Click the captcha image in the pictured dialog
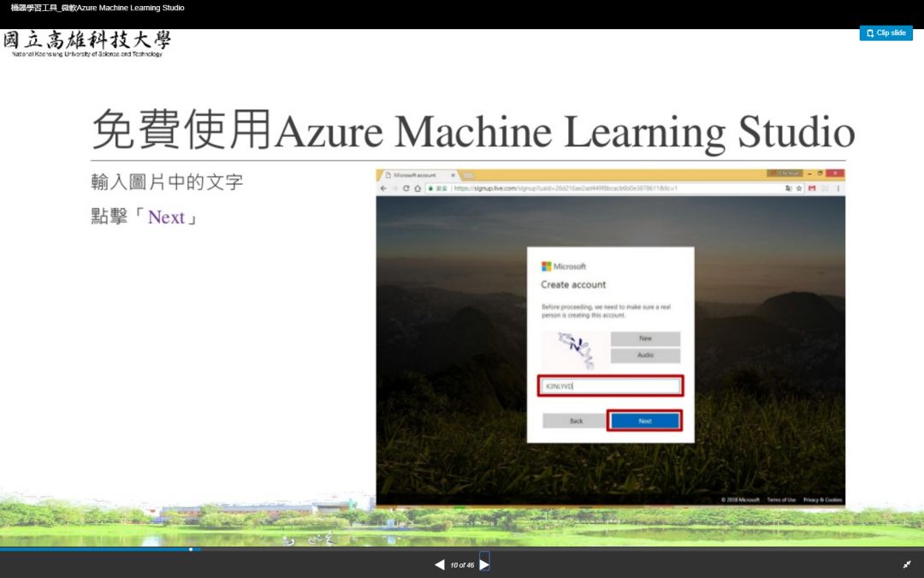 tap(575, 350)
